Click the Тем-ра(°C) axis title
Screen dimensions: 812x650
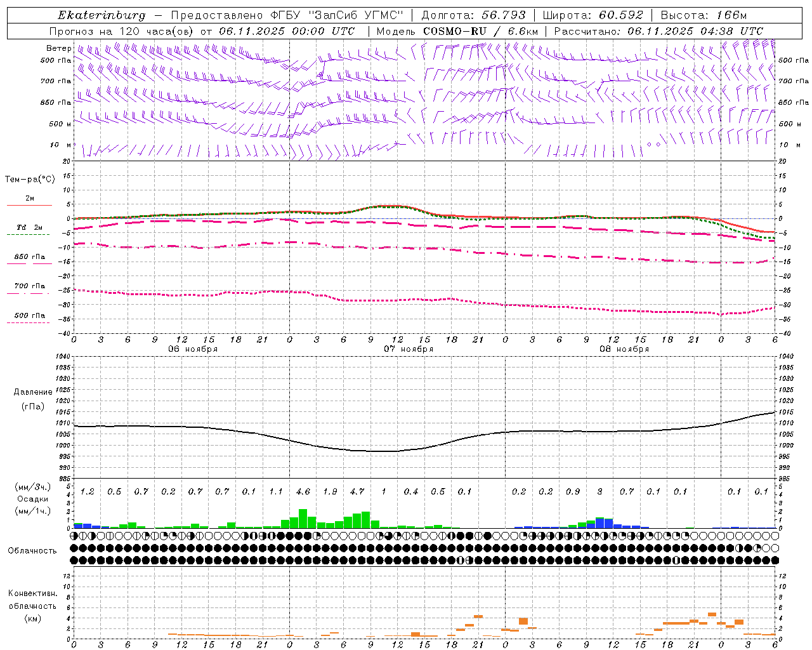point(30,180)
